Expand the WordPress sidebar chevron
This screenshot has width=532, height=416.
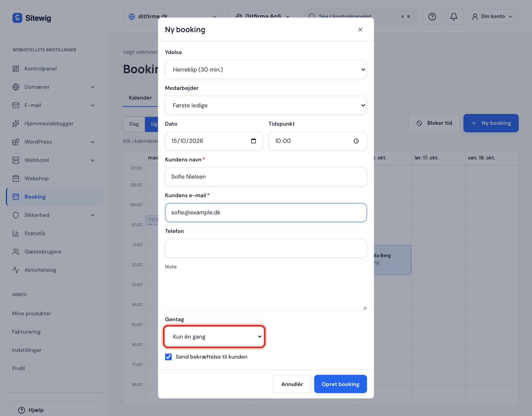pos(93,142)
